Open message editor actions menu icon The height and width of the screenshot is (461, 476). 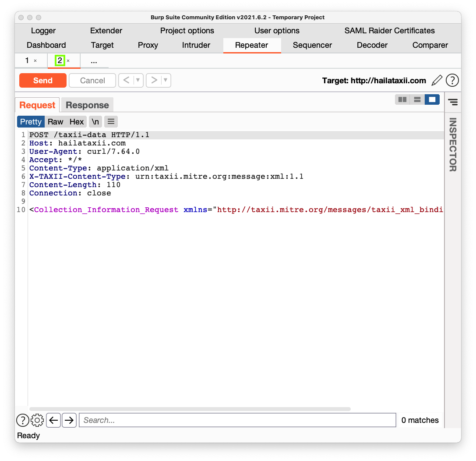point(111,122)
